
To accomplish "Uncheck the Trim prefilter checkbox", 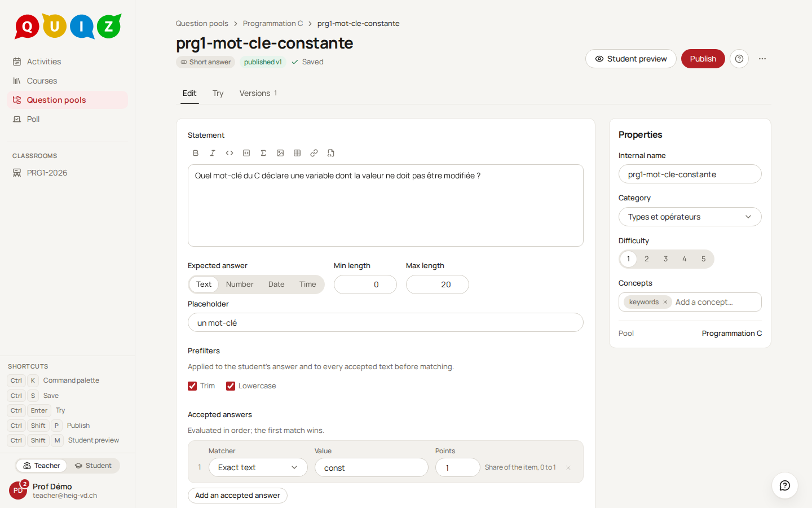I will [x=192, y=386].
